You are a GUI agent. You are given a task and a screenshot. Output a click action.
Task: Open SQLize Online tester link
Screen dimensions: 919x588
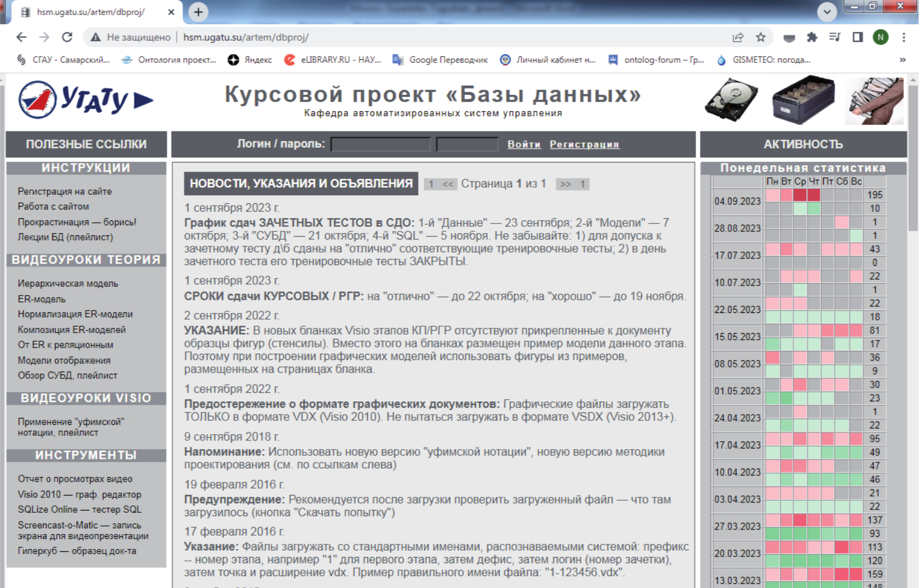79,509
